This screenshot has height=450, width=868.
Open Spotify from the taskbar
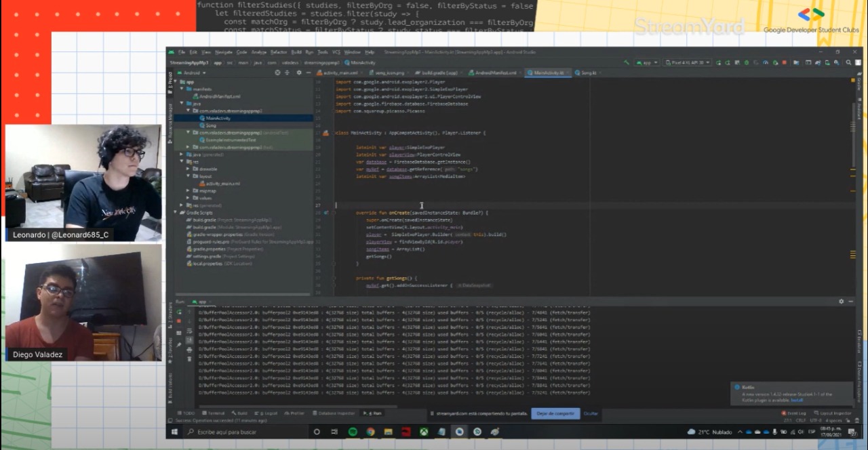(x=353, y=432)
